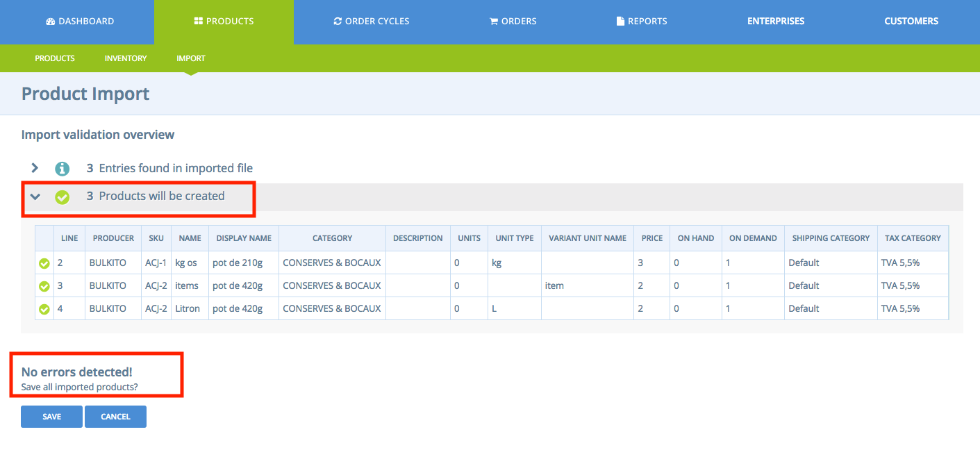Click the Import tab in the green bar
The image size is (980, 475).
click(x=190, y=58)
